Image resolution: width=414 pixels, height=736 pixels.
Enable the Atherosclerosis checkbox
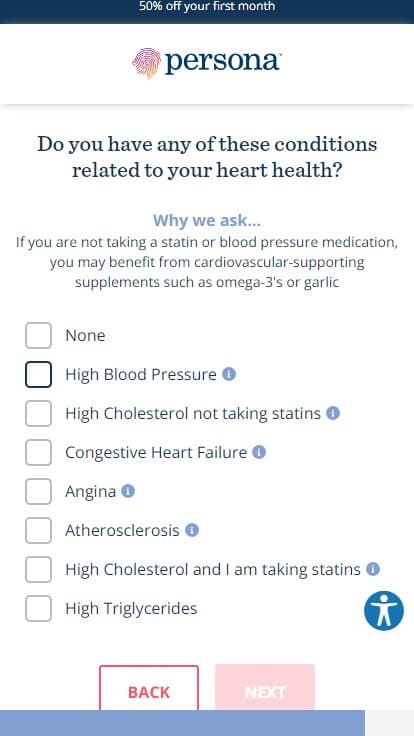pyautogui.click(x=38, y=530)
